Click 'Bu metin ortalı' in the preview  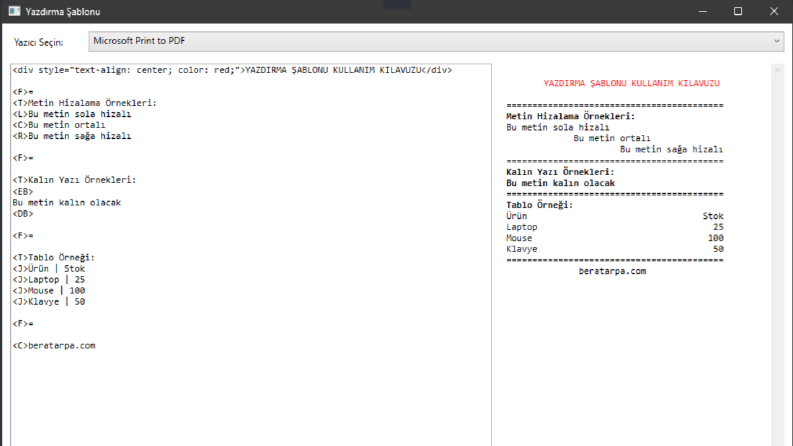pos(612,139)
